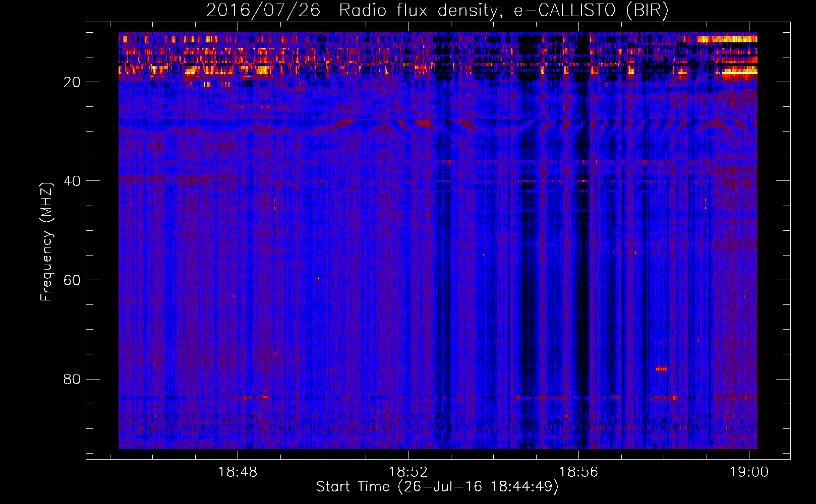Click the "60" frequency tick label
Viewport: 816px width, 504px height.
tap(72, 280)
